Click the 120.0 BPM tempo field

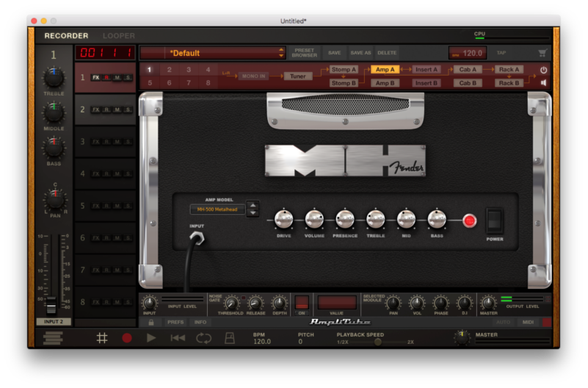(468, 53)
